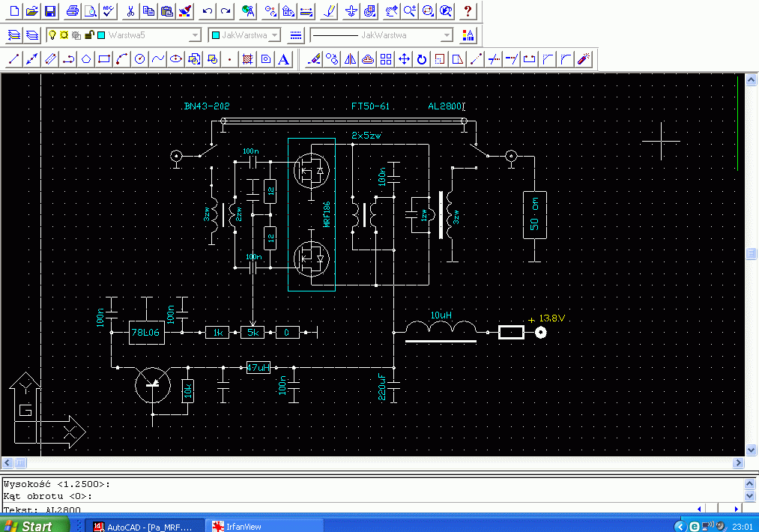759x532 pixels.
Task: Switch to IrfanView in the taskbar
Action: click(x=264, y=526)
